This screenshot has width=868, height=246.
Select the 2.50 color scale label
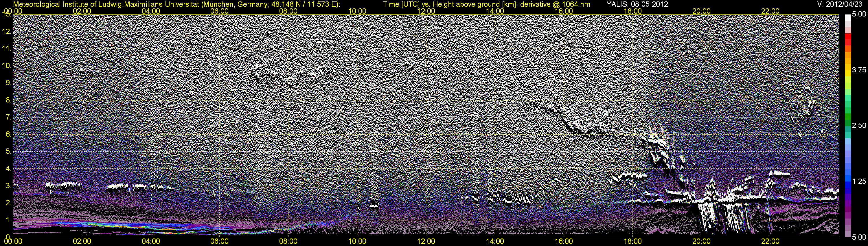click(859, 125)
